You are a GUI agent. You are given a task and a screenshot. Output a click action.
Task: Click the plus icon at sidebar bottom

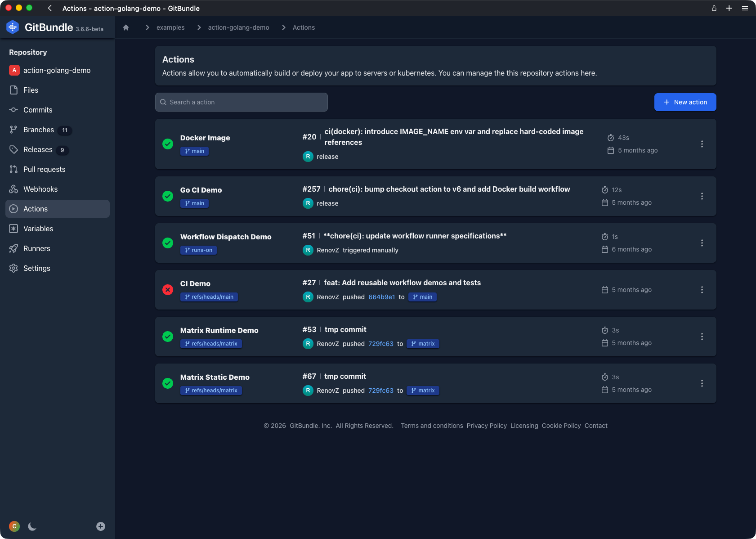pyautogui.click(x=101, y=526)
